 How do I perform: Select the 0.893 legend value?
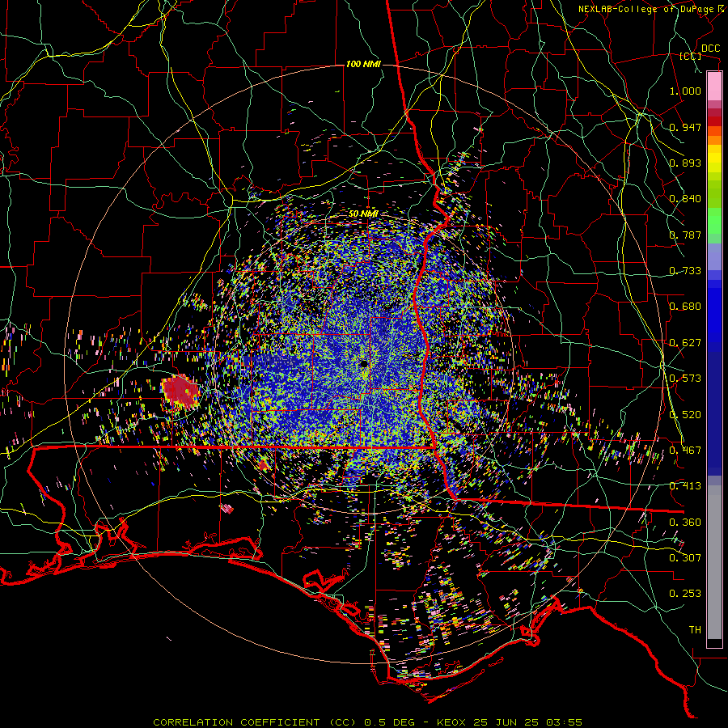point(685,163)
